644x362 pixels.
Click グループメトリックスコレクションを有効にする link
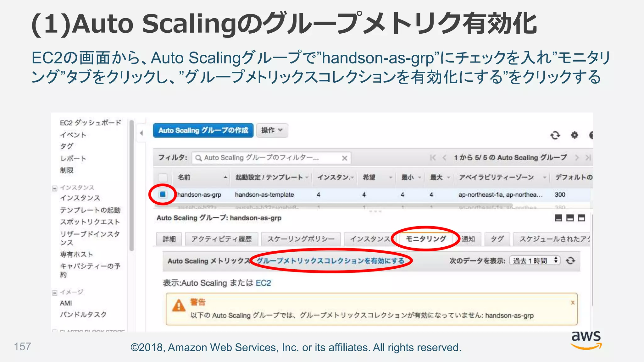tap(330, 261)
